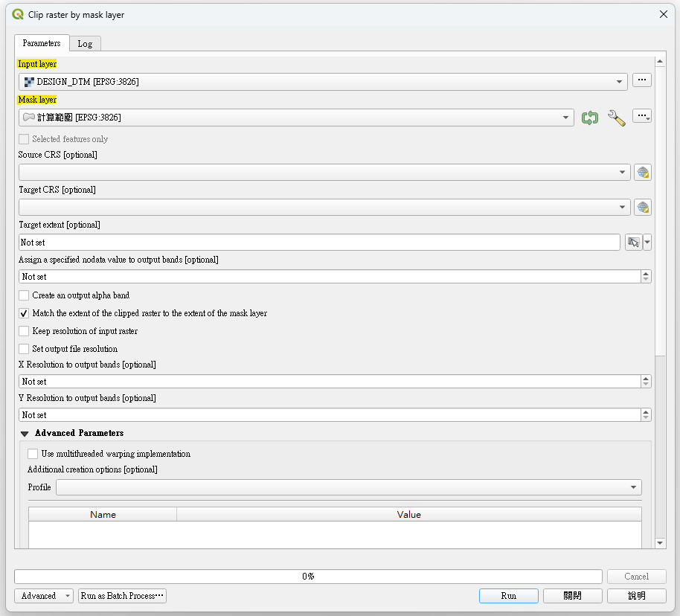The width and height of the screenshot is (680, 616).
Task: Open mask layer advanced options wrench icon
Action: point(616,118)
